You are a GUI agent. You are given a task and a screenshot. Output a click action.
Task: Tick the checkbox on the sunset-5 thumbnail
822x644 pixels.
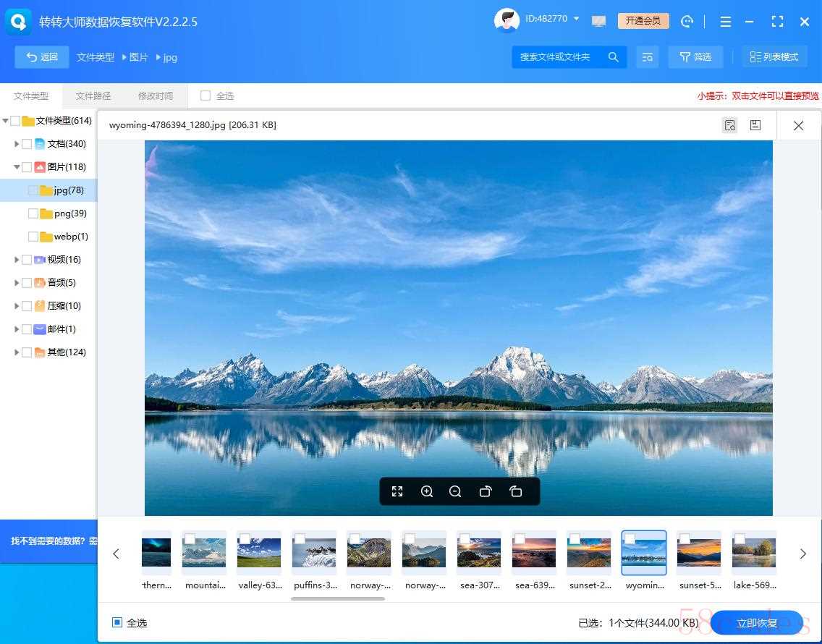coord(685,539)
